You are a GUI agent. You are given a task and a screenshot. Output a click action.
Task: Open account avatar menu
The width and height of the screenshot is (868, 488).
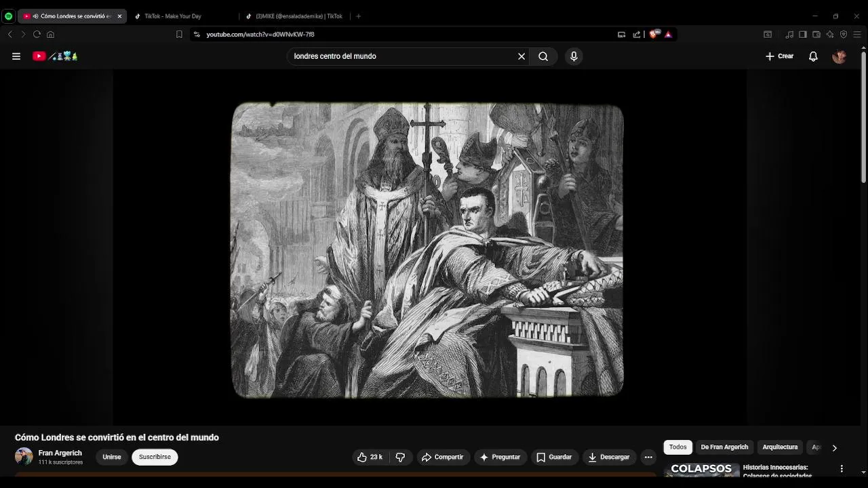pyautogui.click(x=840, y=56)
